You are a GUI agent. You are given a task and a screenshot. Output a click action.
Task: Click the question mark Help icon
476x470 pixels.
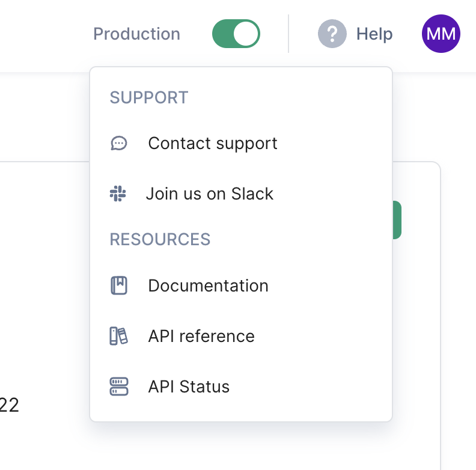(332, 34)
